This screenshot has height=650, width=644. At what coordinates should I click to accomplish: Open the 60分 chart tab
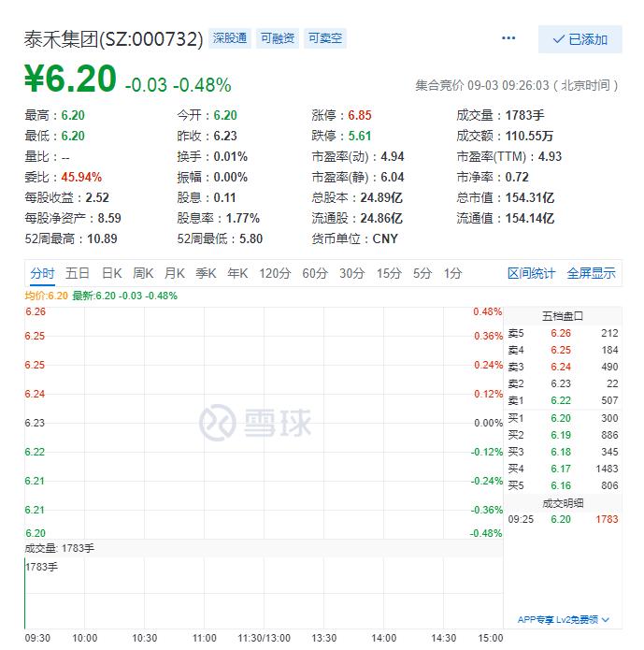315,274
